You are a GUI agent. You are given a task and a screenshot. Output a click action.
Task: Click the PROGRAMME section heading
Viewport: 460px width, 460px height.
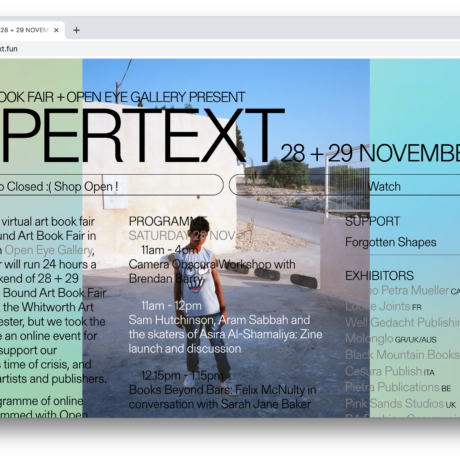(x=168, y=221)
